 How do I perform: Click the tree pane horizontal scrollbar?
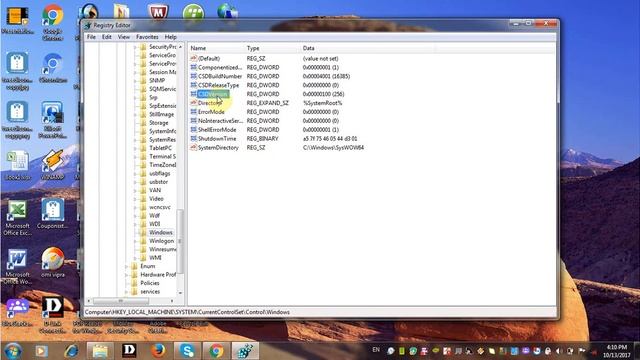tap(121, 301)
